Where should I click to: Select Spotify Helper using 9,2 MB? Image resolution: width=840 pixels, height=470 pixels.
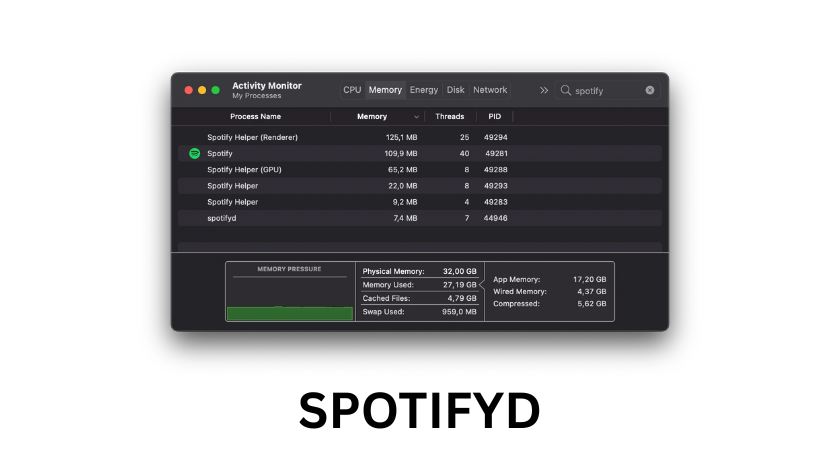click(x=419, y=202)
